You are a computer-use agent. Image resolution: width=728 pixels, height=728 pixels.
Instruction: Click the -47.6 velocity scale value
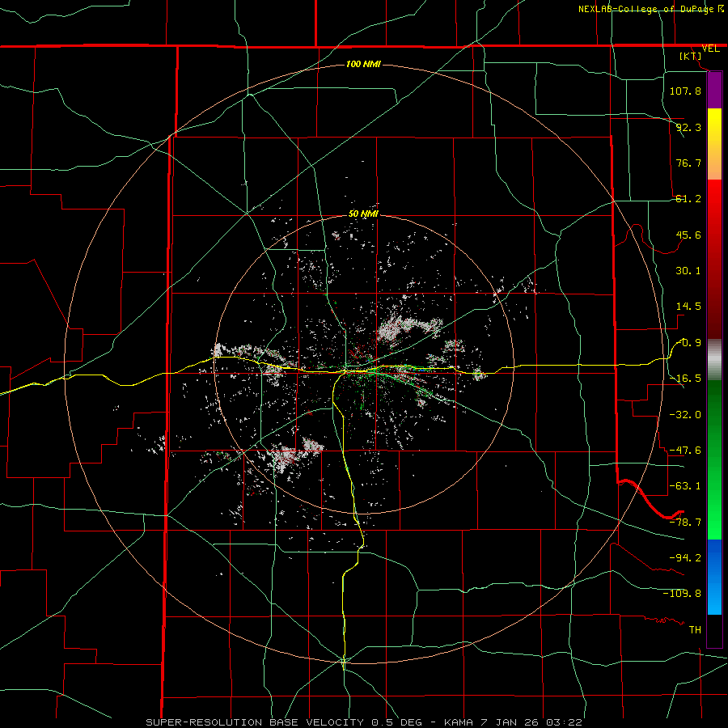tap(685, 451)
